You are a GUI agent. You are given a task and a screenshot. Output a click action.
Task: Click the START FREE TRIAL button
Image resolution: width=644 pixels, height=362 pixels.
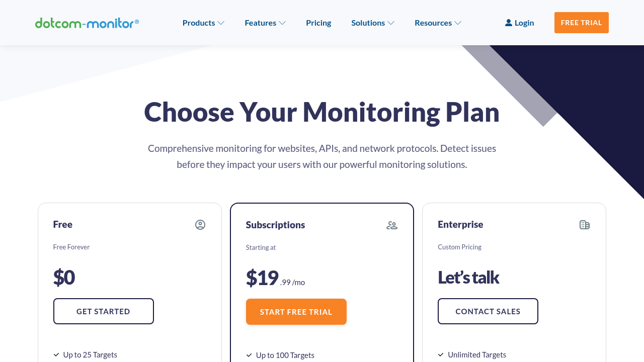[x=296, y=312]
